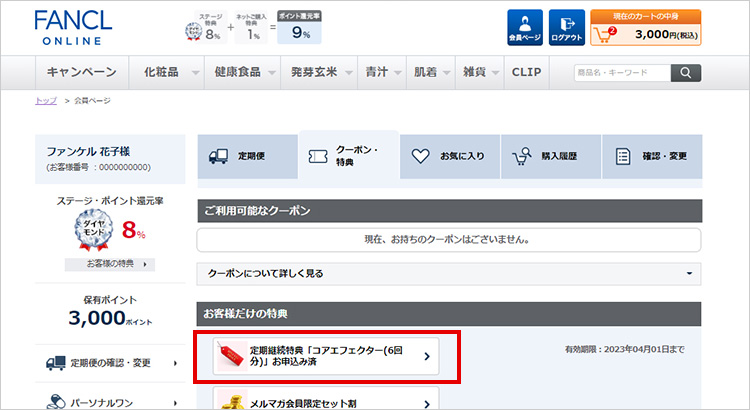
Task: Click the ログアウト logout button
Action: [566, 28]
